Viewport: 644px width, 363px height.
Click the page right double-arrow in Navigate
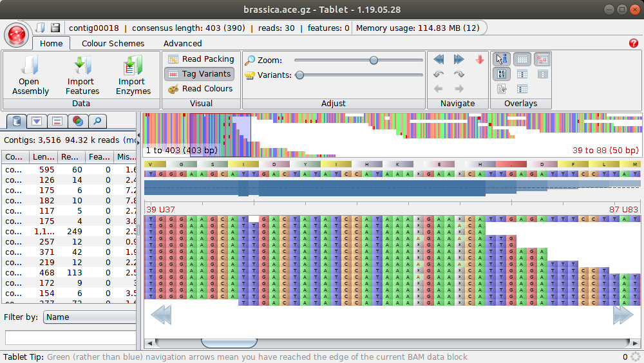[459, 59]
